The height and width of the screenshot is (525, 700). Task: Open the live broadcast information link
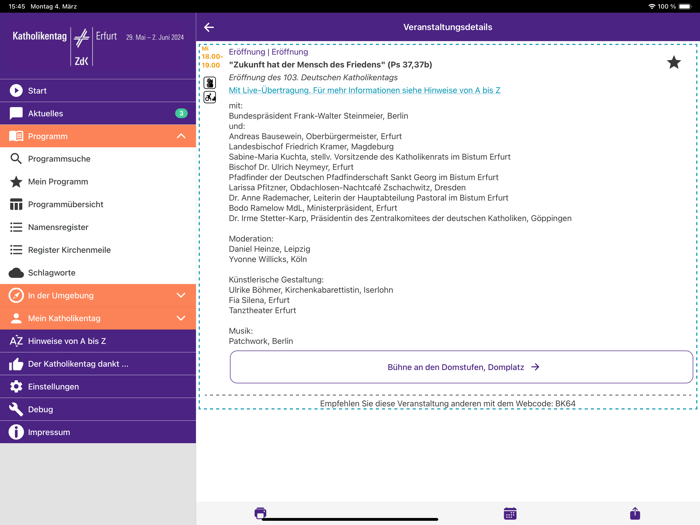(364, 90)
